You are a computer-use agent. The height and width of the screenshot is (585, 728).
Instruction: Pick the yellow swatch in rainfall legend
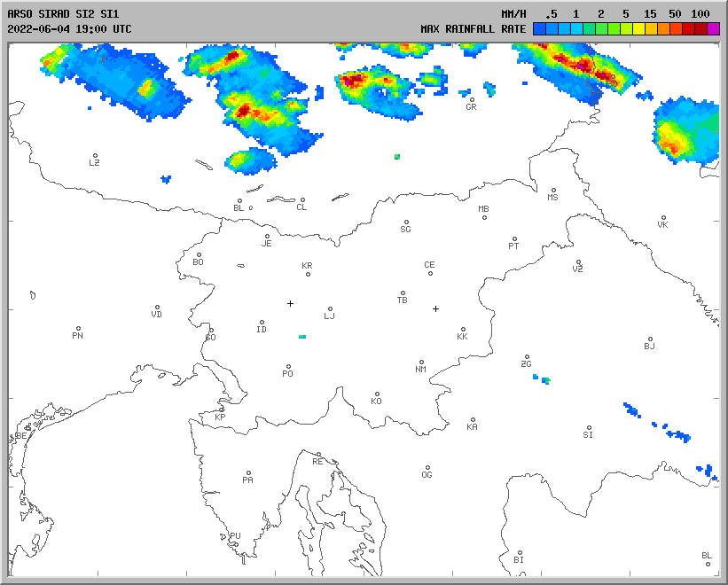click(638, 29)
